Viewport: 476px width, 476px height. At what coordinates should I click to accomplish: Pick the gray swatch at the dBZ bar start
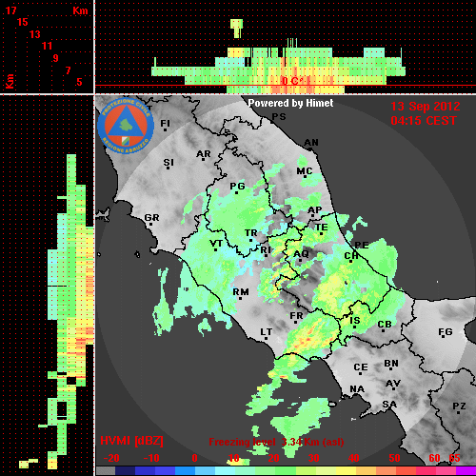[106, 471]
